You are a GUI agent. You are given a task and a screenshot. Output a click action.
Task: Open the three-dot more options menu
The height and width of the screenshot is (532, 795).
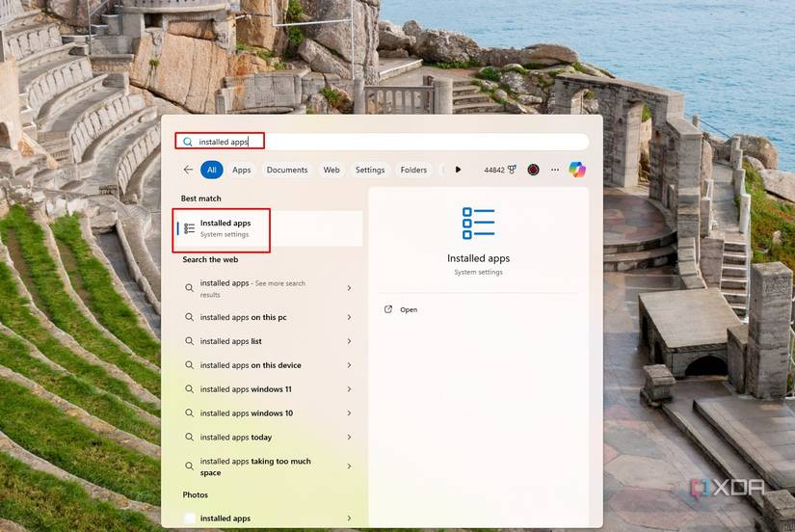pos(555,170)
